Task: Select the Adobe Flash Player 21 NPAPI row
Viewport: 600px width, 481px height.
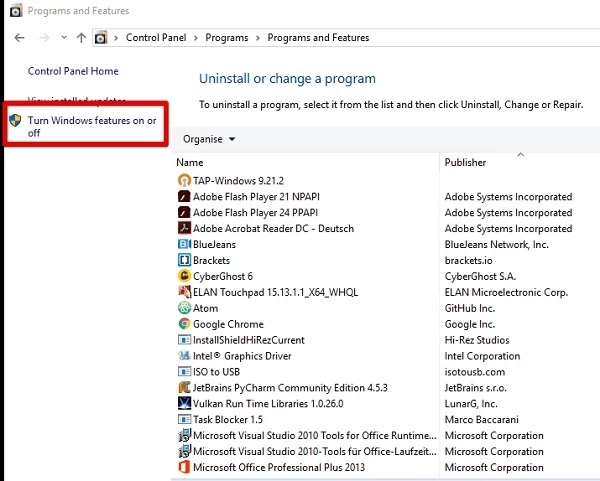Action: [256, 197]
